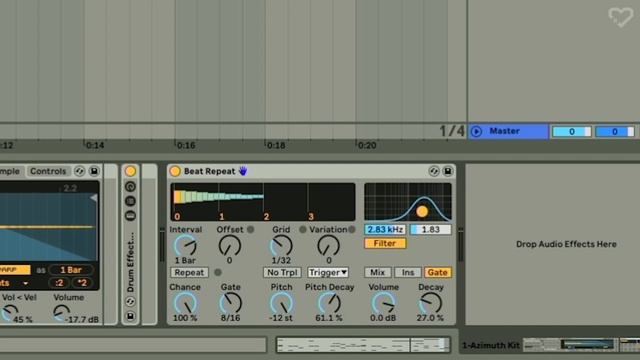The width and height of the screenshot is (640, 360).
Task: Click the 1 Bar warp length field
Action: coord(71,270)
